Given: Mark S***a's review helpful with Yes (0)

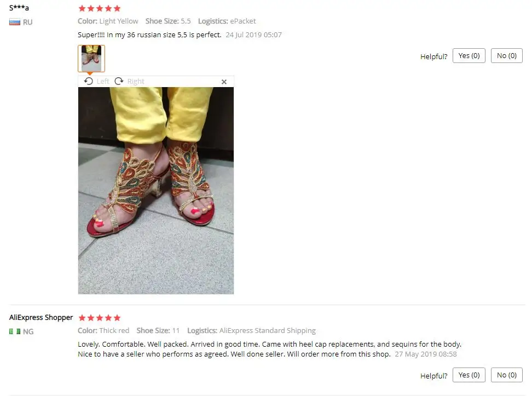Looking at the screenshot, I should [x=469, y=56].
